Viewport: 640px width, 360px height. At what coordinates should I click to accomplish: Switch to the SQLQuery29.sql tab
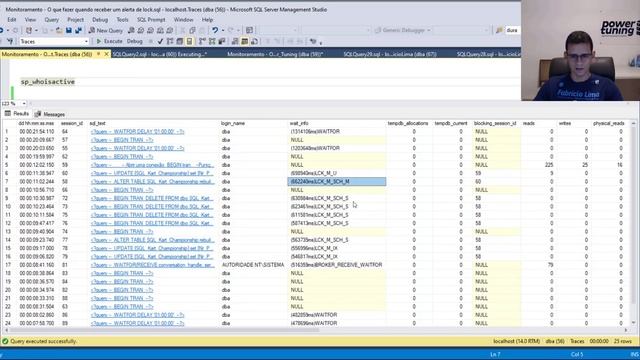tap(390, 54)
